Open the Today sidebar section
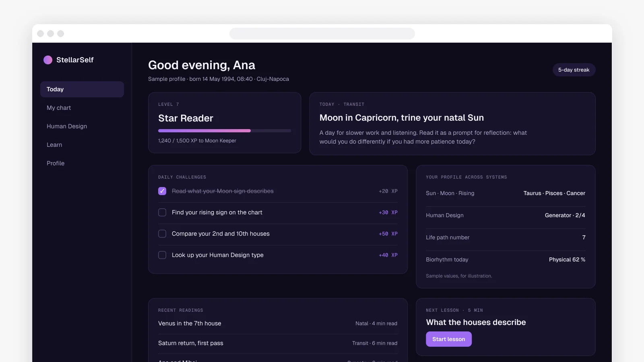The image size is (644, 362). (x=82, y=89)
